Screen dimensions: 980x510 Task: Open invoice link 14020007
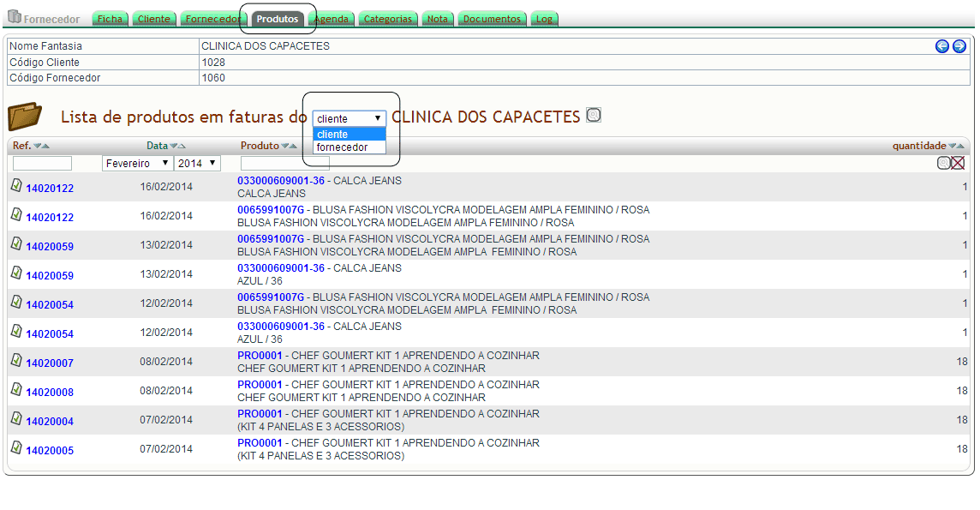point(50,363)
